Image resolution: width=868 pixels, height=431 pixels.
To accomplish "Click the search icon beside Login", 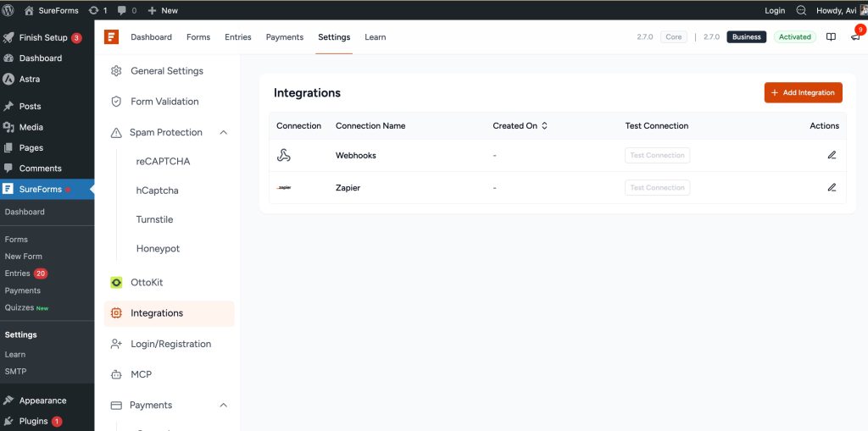I will [x=801, y=10].
